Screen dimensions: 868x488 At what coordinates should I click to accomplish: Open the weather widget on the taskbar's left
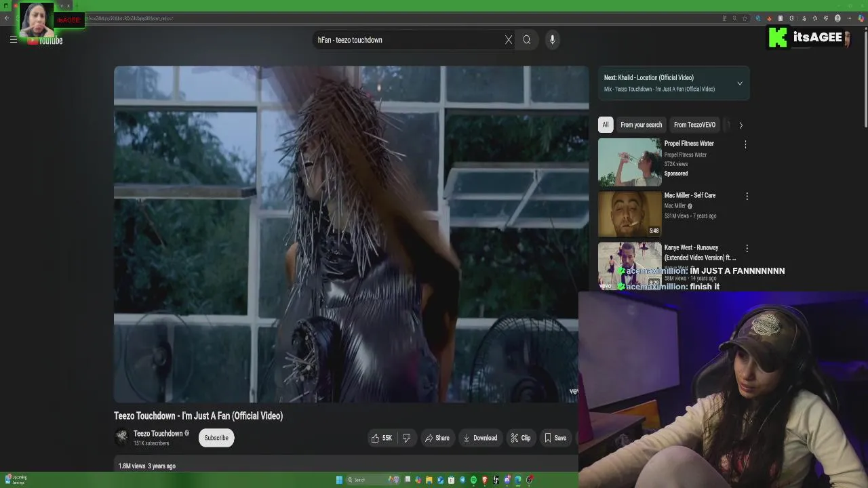point(15,479)
